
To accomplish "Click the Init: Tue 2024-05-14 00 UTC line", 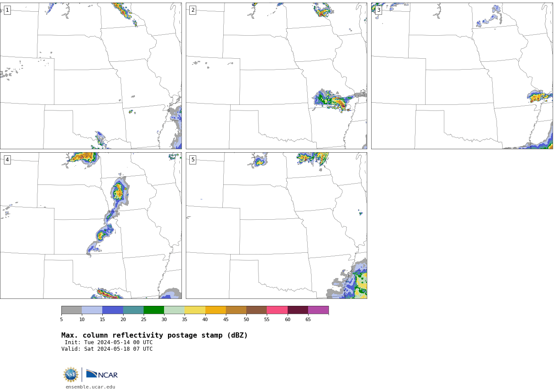I will 109,342.
